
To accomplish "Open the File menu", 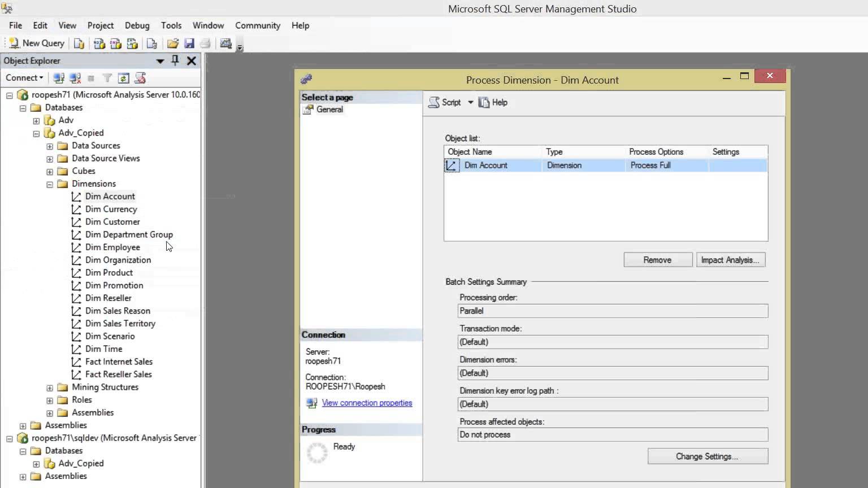I will click(16, 25).
